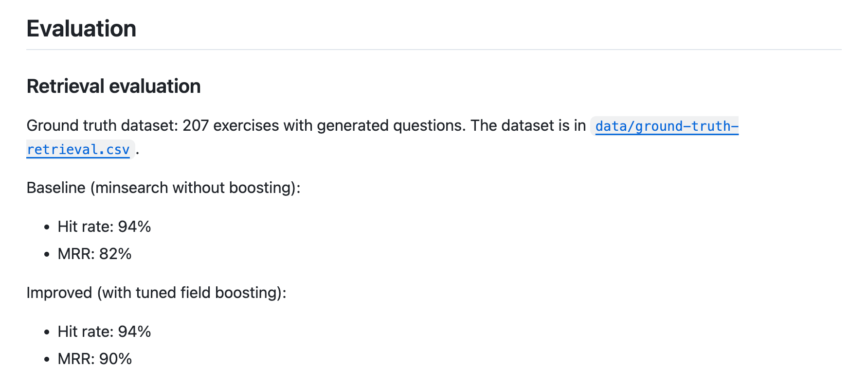868x384 pixels.
Task: Click the MRR: 90% bullet item
Action: pos(94,359)
